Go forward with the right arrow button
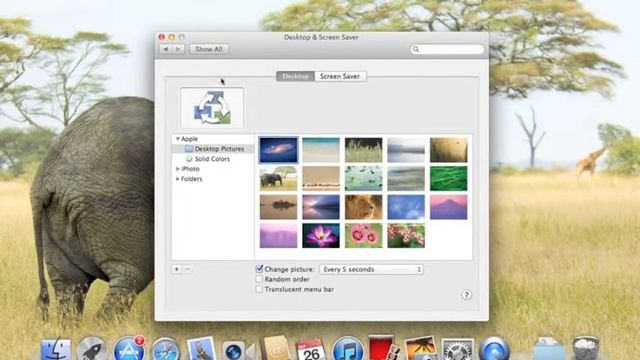The width and height of the screenshot is (640, 360). [x=178, y=49]
